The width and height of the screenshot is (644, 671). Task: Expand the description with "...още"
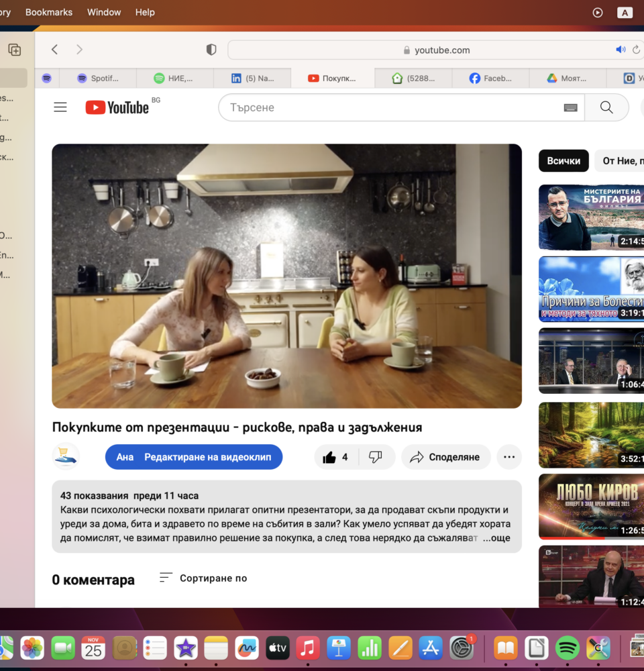click(x=497, y=538)
